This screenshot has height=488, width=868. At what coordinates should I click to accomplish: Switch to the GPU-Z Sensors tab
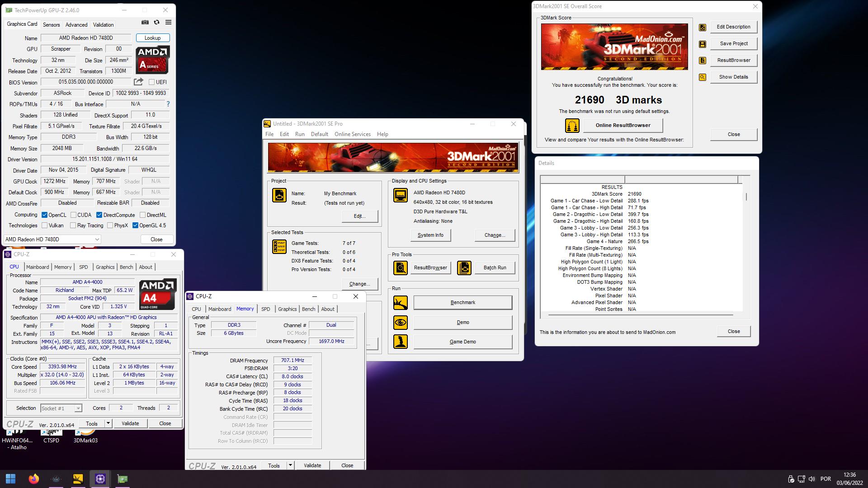(x=51, y=25)
